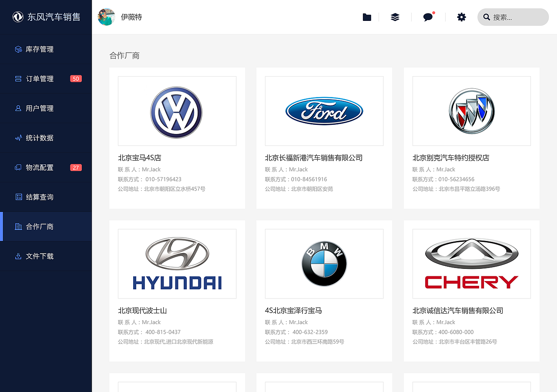Click address 北京市昌平路立汤路396号
This screenshot has height=392, width=557.
click(x=470, y=189)
